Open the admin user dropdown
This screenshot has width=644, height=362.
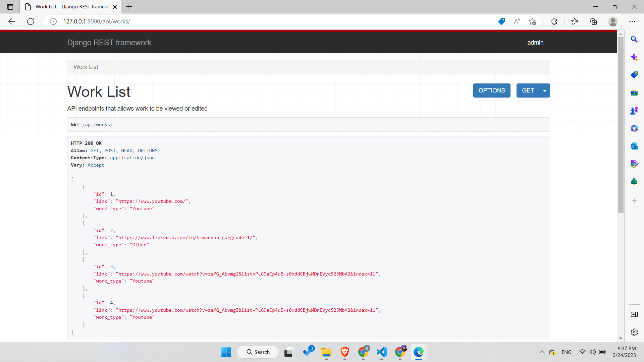pos(535,43)
